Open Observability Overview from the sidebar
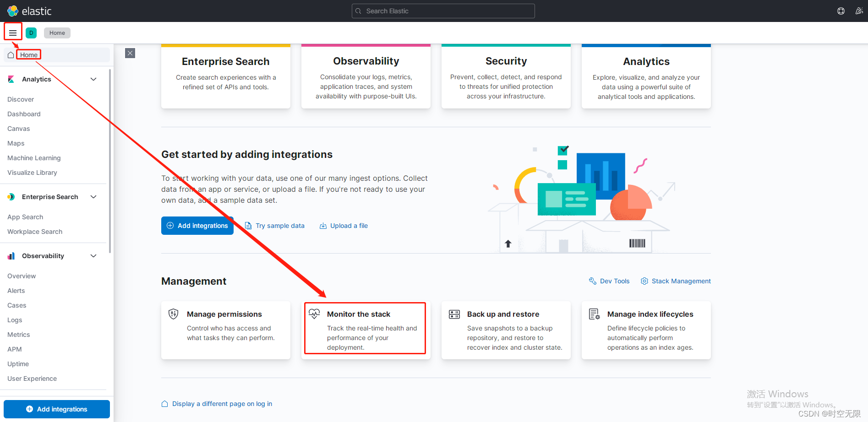Image resolution: width=868 pixels, height=422 pixels. coord(22,276)
